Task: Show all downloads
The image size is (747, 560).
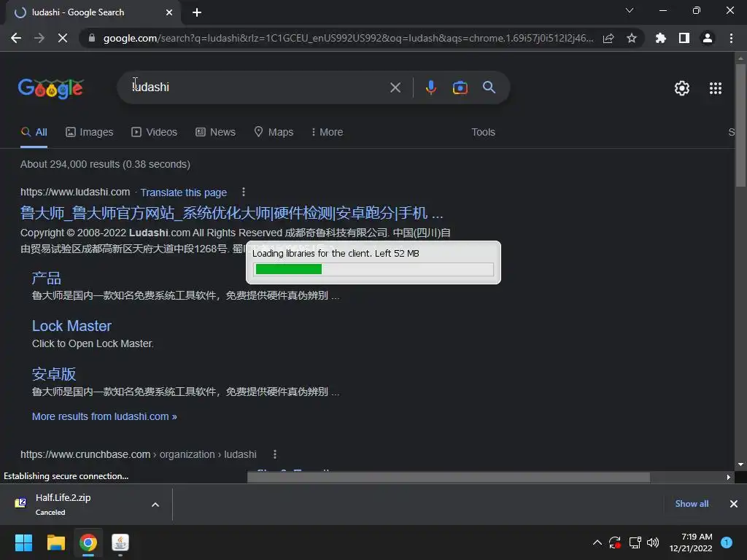Action: coord(692,504)
